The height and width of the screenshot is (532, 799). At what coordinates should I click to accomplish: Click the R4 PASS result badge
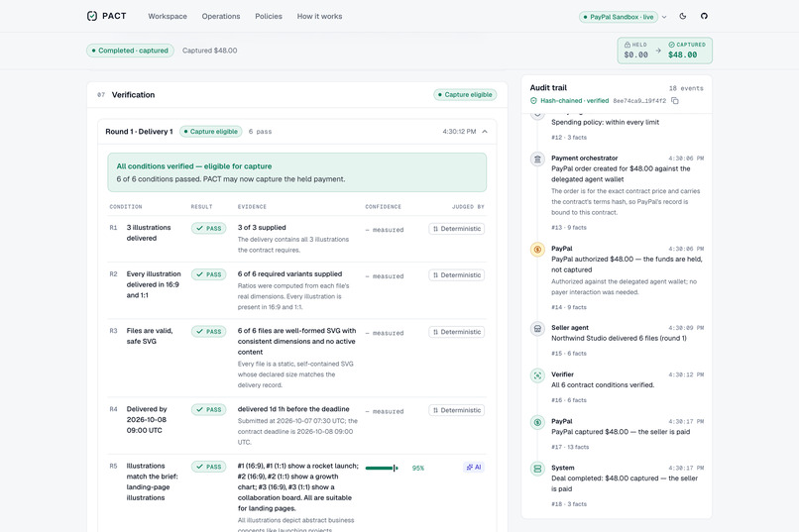pos(209,410)
